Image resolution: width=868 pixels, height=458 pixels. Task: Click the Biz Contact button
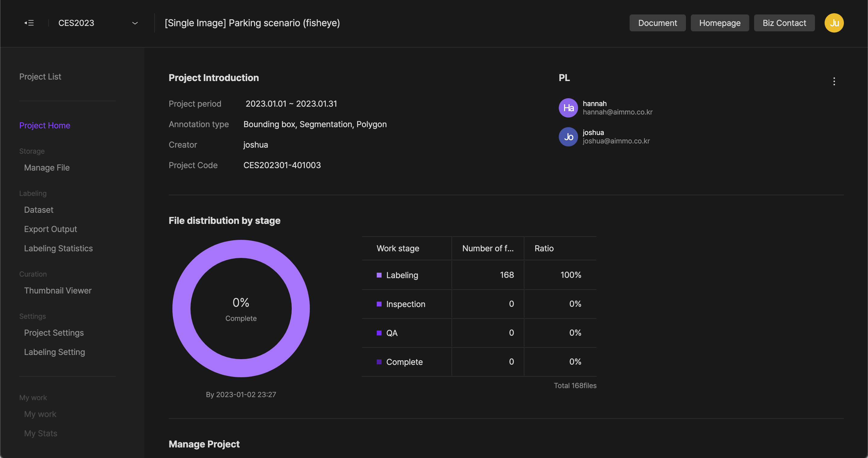click(784, 23)
